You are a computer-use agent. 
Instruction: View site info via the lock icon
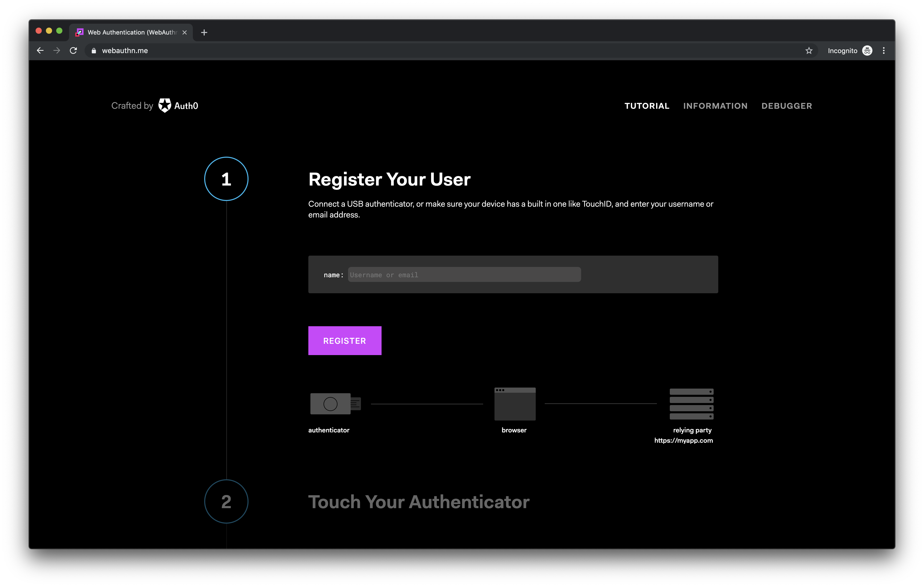(94, 51)
